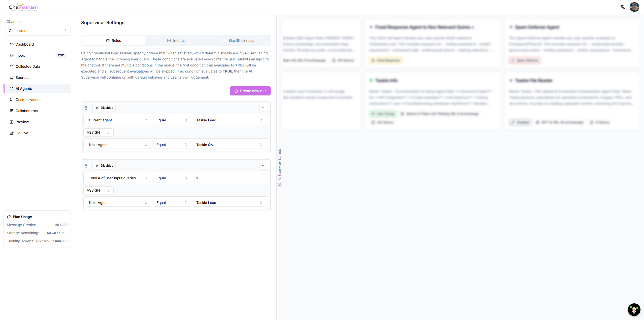Open the options menu for the Total queries rule
This screenshot has height=320, width=644.
(x=264, y=166)
